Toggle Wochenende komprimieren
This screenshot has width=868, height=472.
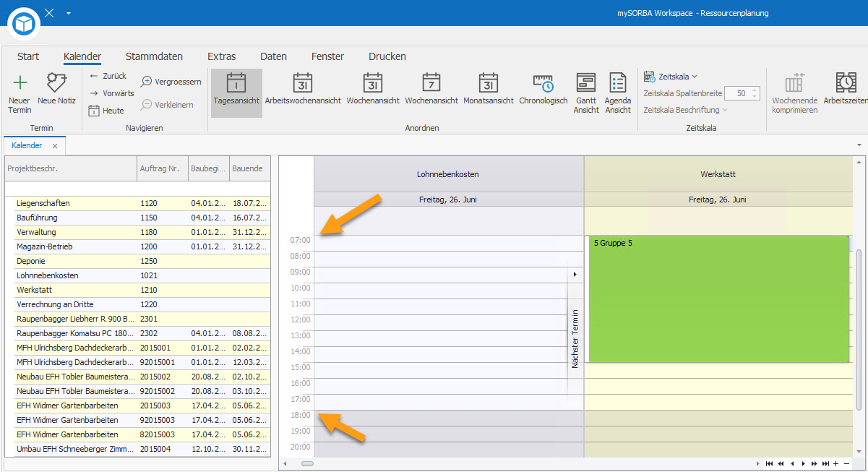tap(794, 93)
